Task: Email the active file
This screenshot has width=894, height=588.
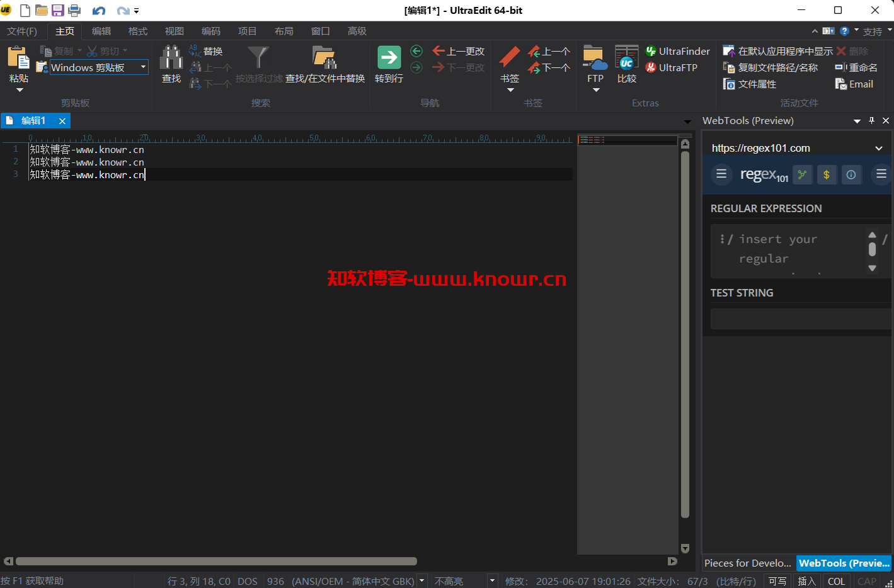Action: tap(854, 84)
